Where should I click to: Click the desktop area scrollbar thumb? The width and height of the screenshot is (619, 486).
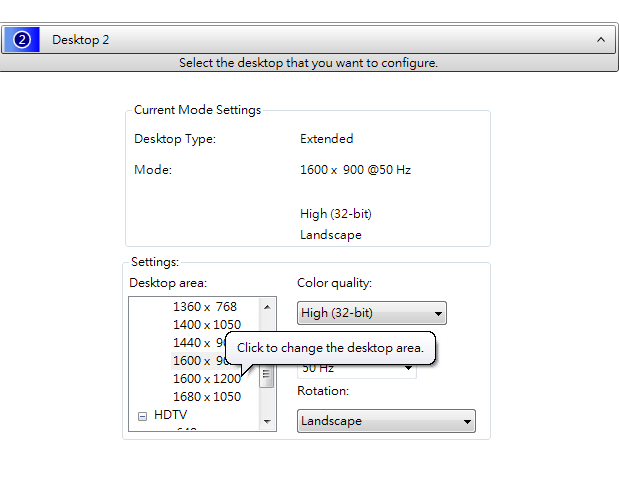[266, 373]
